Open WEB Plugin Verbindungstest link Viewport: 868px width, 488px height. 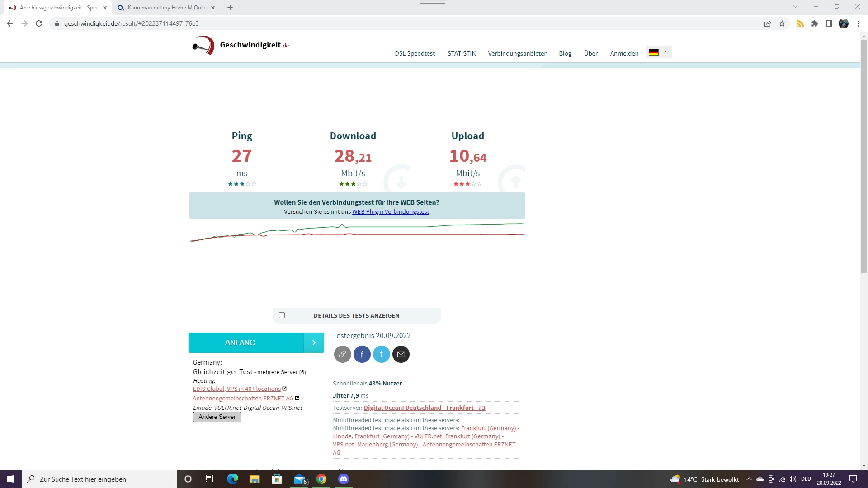391,212
